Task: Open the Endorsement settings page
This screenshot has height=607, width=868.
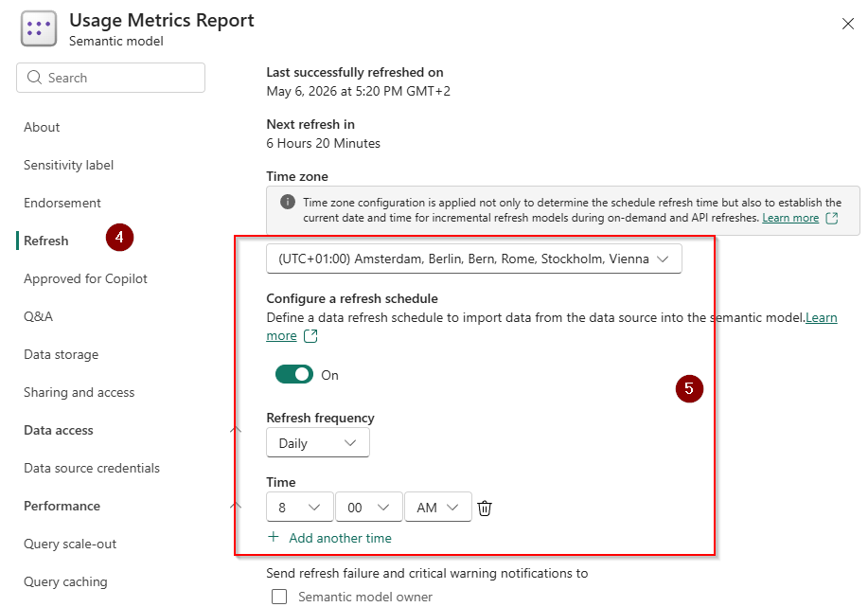Action: [x=62, y=203]
